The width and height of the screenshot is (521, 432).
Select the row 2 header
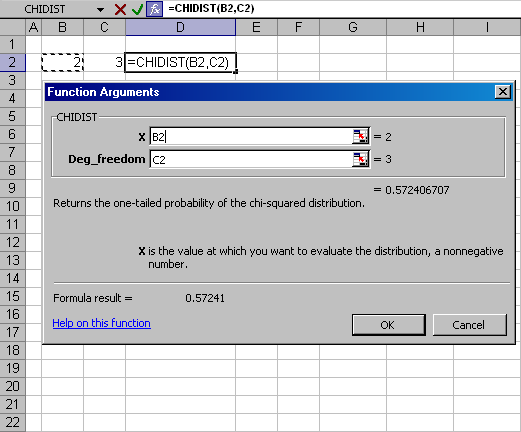pos(12,62)
